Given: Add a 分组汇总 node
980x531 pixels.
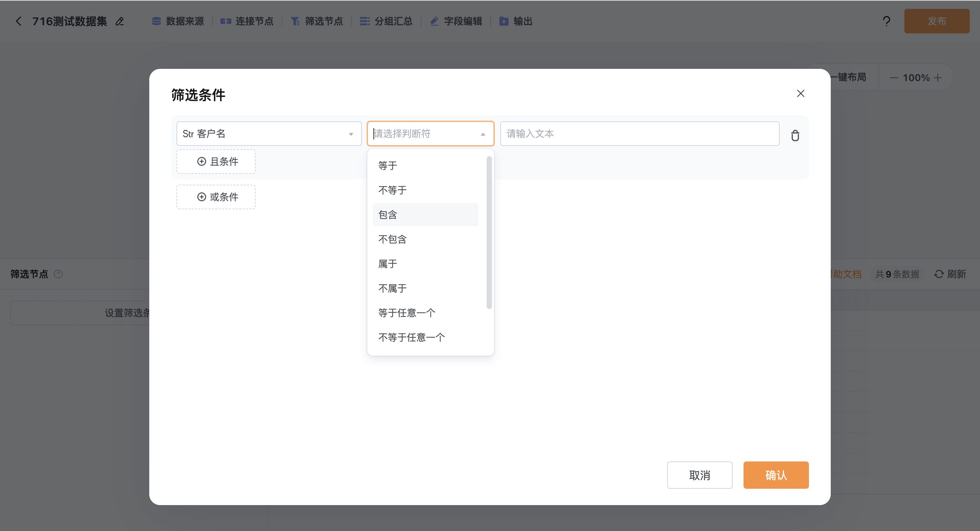Looking at the screenshot, I should (386, 21).
